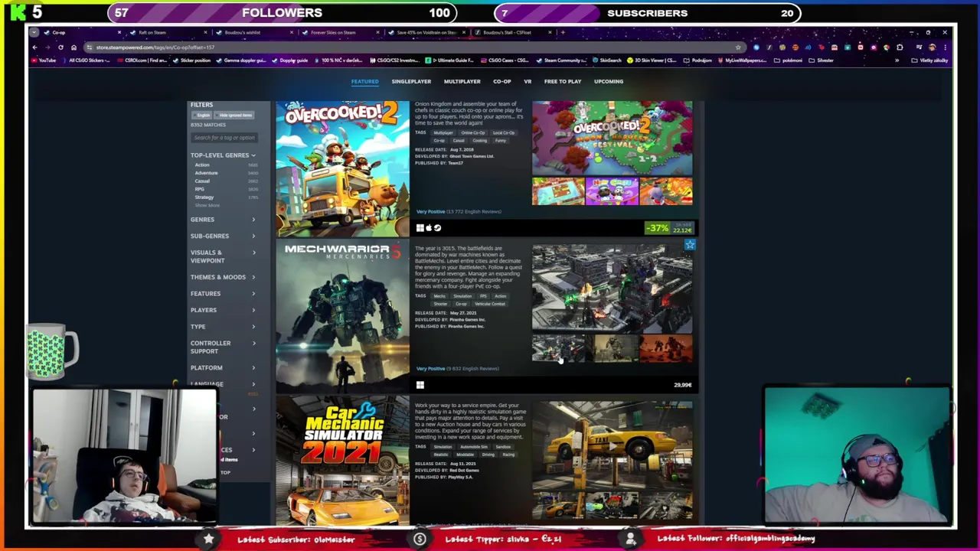Open the Car Mechanic Simulator 2021 cover
This screenshot has height=551, width=980.
tap(342, 462)
